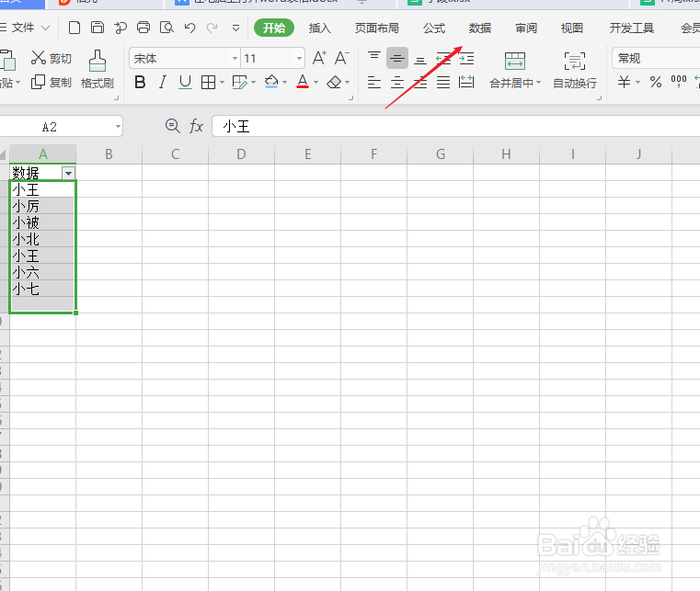
Task: Increase indent icon
Action: pos(466,59)
